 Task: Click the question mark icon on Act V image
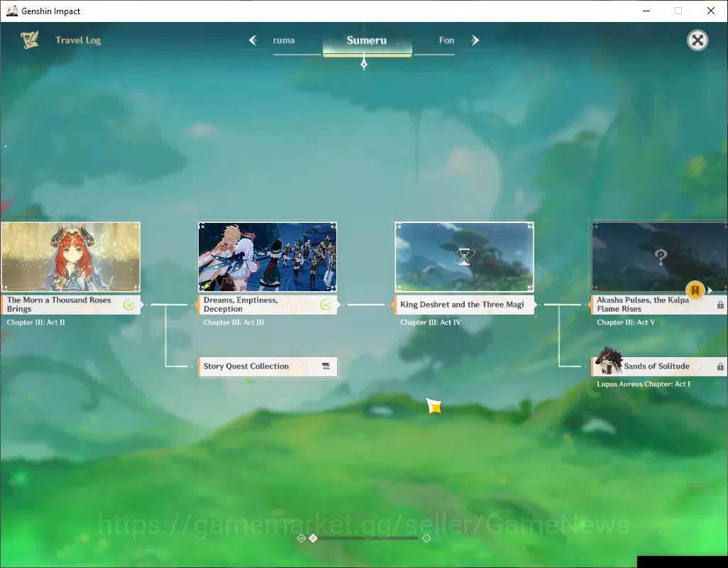[x=661, y=257]
